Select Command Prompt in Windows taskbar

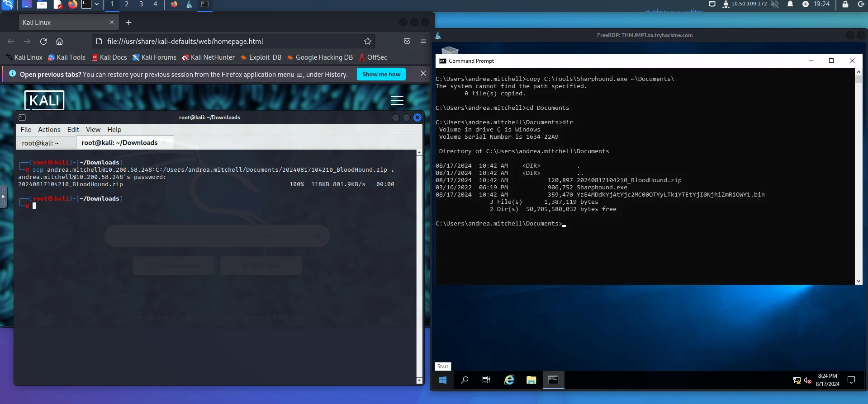coord(553,380)
